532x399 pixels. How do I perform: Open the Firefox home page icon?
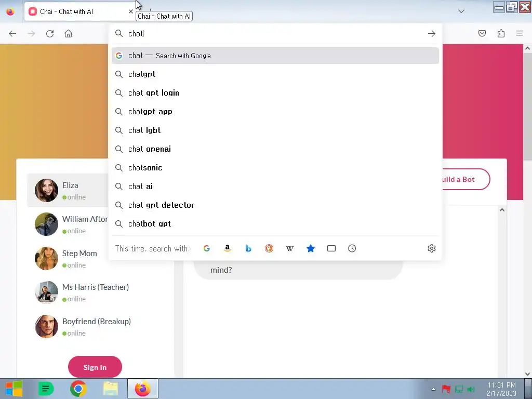tap(68, 34)
